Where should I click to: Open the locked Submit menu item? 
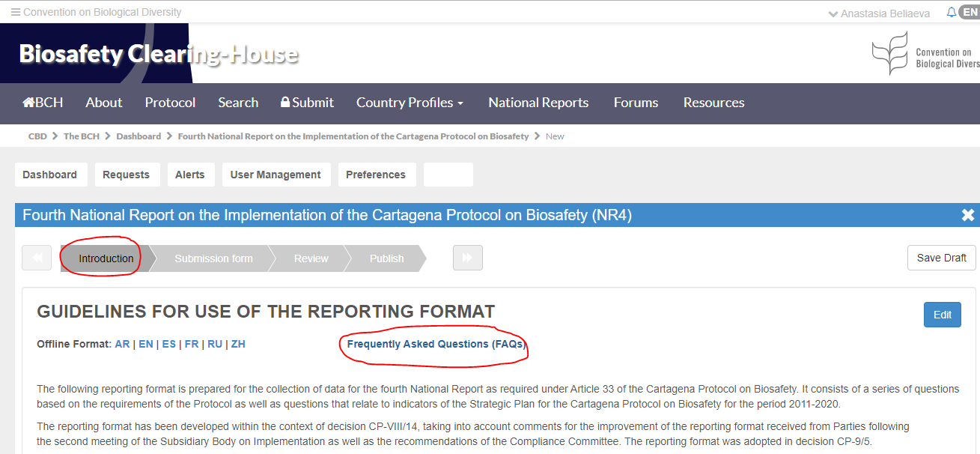coord(307,103)
